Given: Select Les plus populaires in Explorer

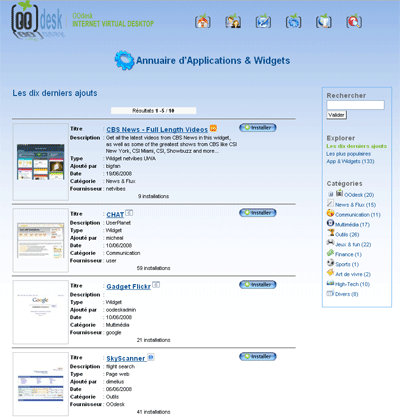Looking at the screenshot, I should (348, 154).
